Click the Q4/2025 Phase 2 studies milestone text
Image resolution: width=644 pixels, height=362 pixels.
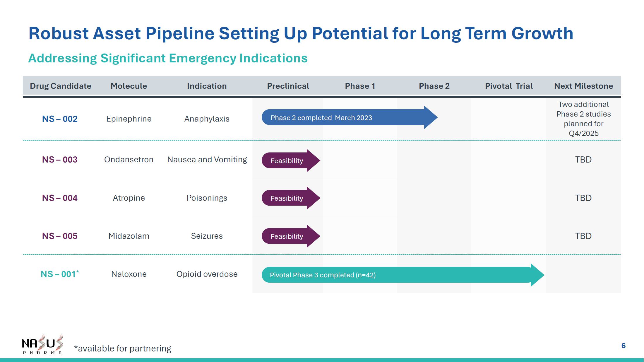coord(583,119)
